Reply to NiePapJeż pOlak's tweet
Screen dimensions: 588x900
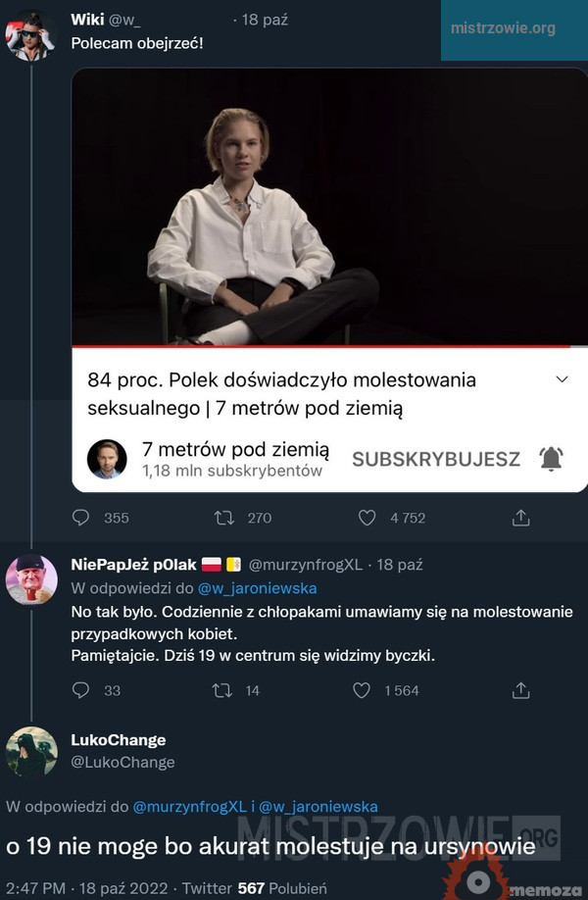click(81, 690)
